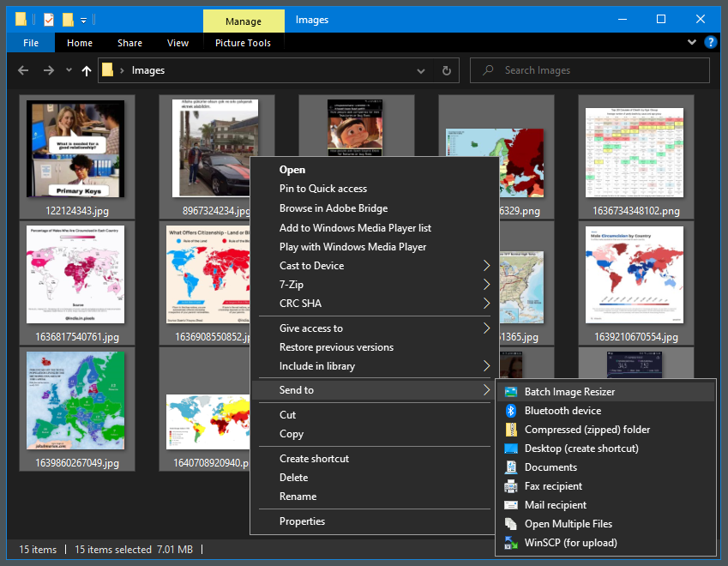The height and width of the screenshot is (566, 728).
Task: Click the Bluetooth device icon
Action: (x=511, y=411)
